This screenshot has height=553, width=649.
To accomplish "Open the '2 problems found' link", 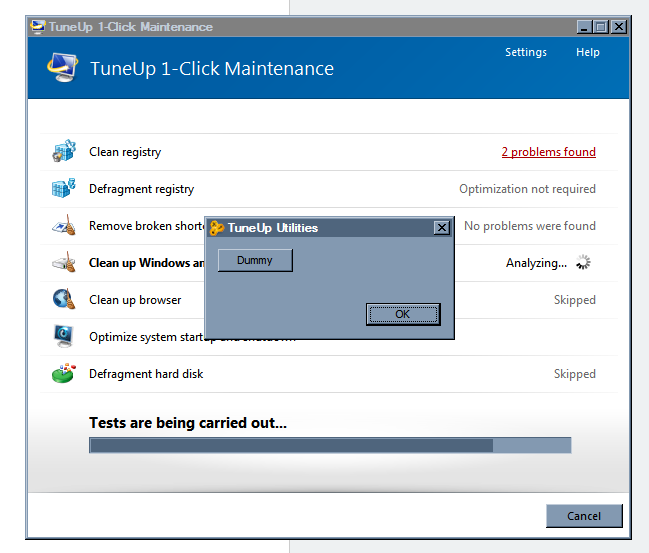I will coord(548,152).
